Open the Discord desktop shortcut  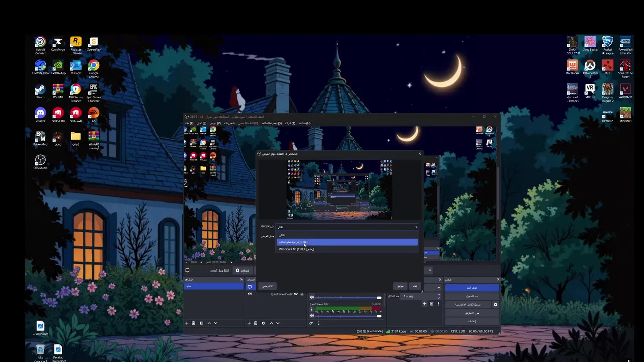40,115
